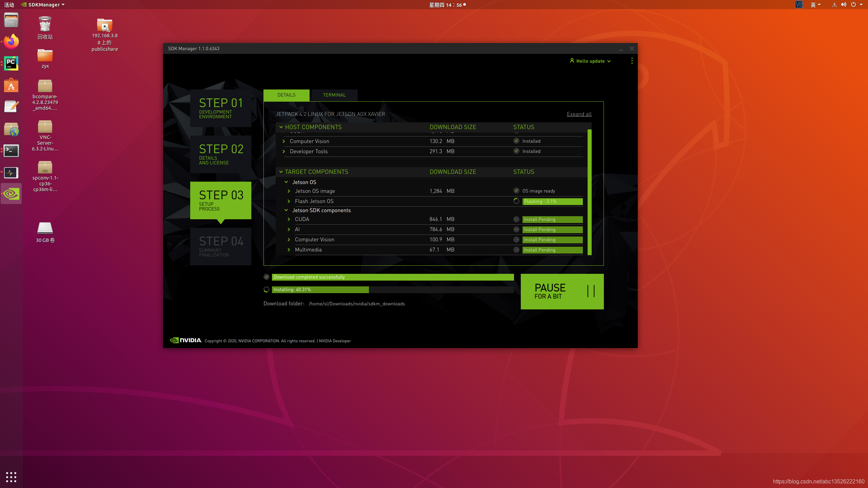
Task: Open the download folder path link
Action: [357, 304]
